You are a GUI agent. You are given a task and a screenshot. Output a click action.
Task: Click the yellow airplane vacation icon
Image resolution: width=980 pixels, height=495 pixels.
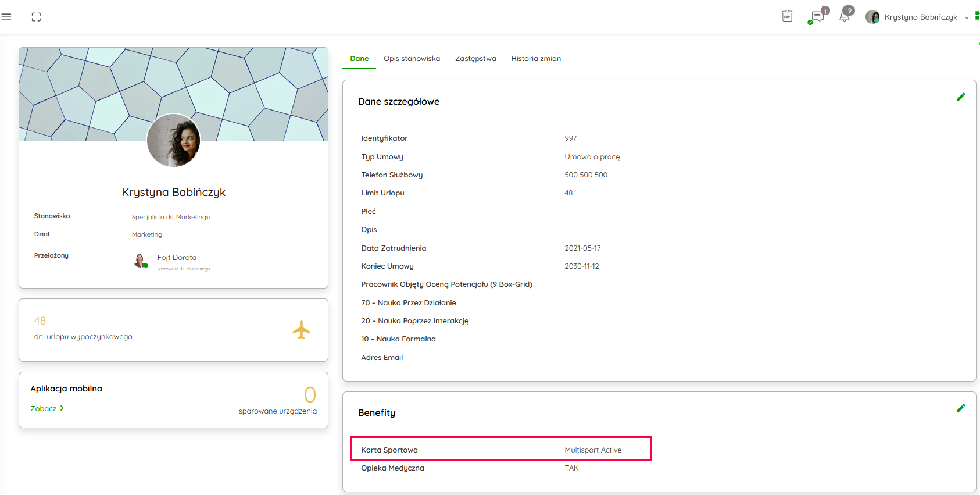pyautogui.click(x=301, y=330)
